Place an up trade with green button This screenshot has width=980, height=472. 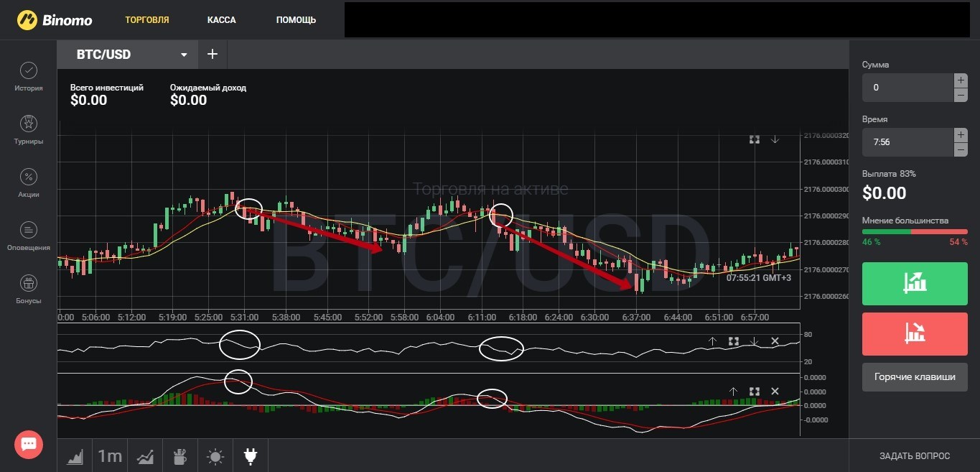pyautogui.click(x=915, y=284)
